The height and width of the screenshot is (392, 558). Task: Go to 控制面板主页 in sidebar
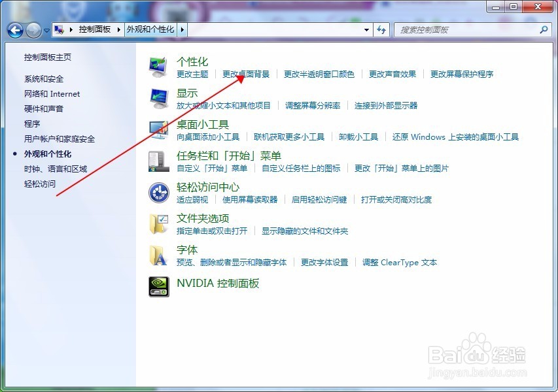pyautogui.click(x=48, y=57)
